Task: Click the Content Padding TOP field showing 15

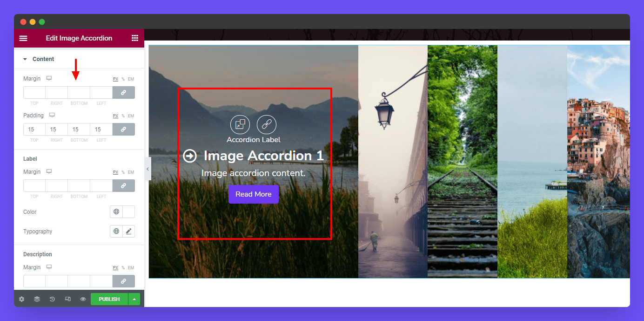Action: [x=34, y=130]
